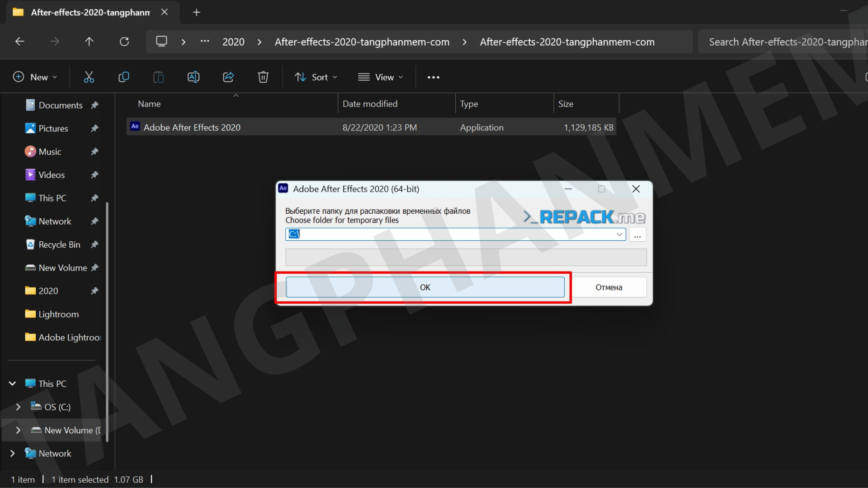Open the Adobe Lightroom folder in sidebar
The image size is (868, 488).
(63, 338)
